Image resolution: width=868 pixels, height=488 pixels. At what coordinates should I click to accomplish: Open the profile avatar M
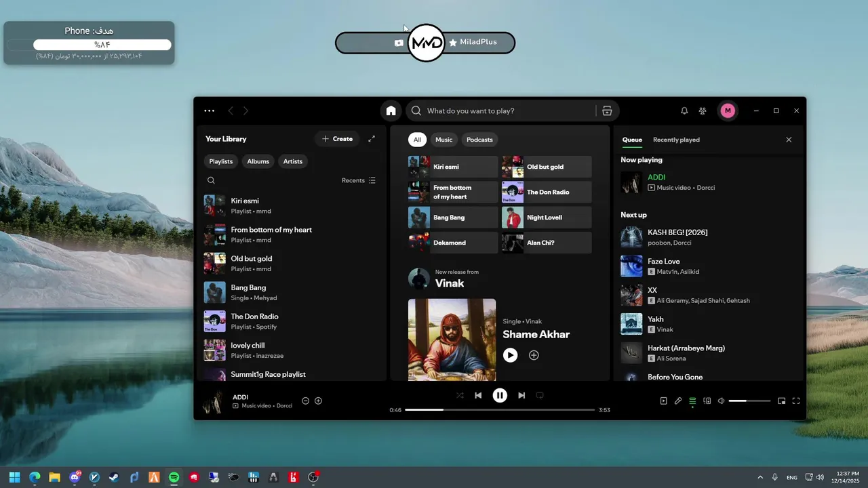pyautogui.click(x=728, y=110)
